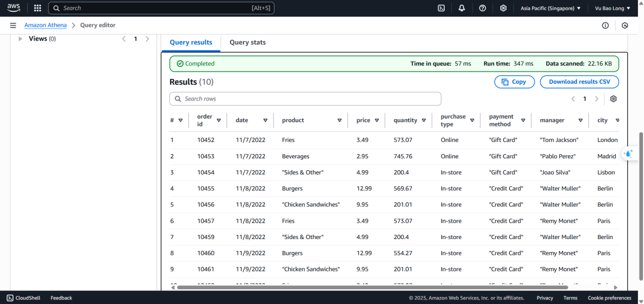The height and width of the screenshot is (304, 644).
Task: Switch to the Query stats tab
Action: click(x=248, y=43)
